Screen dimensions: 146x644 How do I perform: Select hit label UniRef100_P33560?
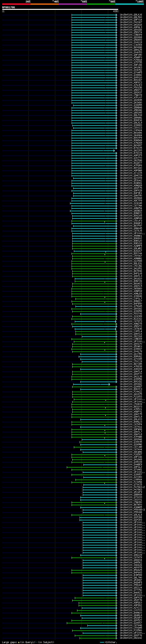point(131,630)
